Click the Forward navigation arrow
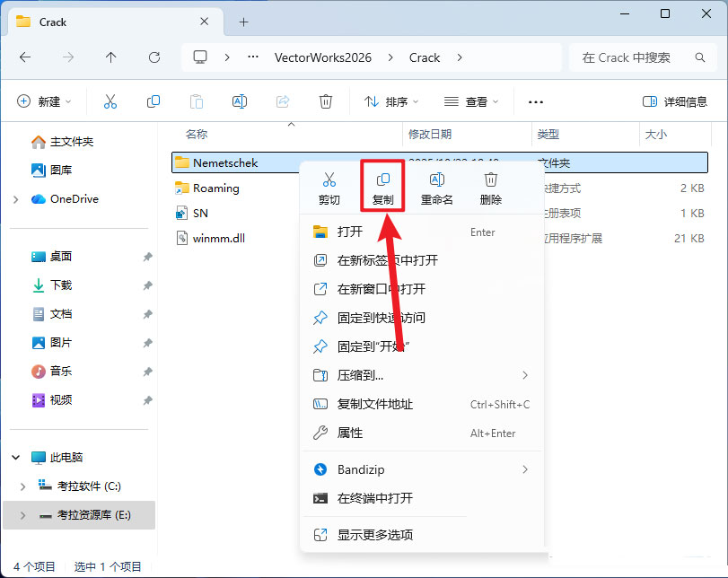The image size is (728, 578). [68, 57]
